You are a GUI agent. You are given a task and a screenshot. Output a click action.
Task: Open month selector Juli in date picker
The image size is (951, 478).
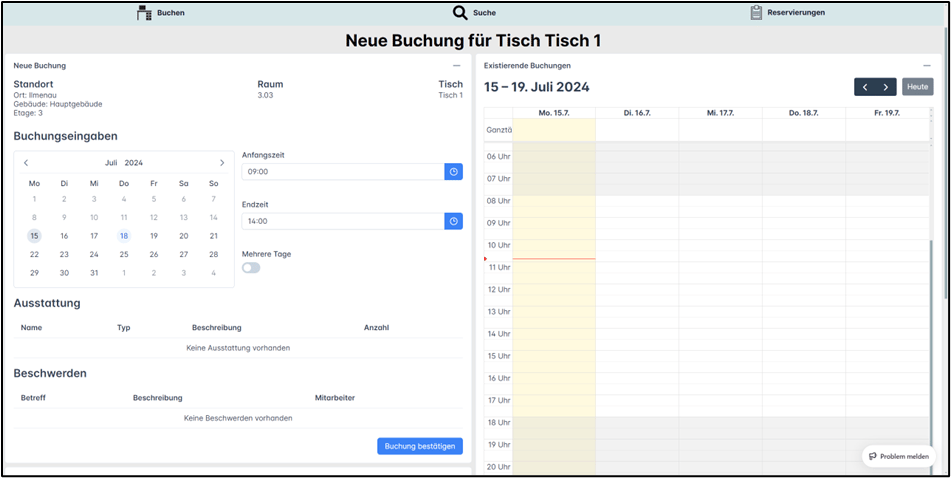click(x=111, y=163)
